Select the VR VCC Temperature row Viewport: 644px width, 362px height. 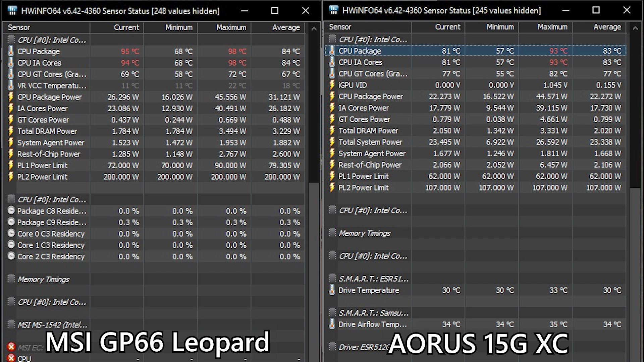click(154, 85)
